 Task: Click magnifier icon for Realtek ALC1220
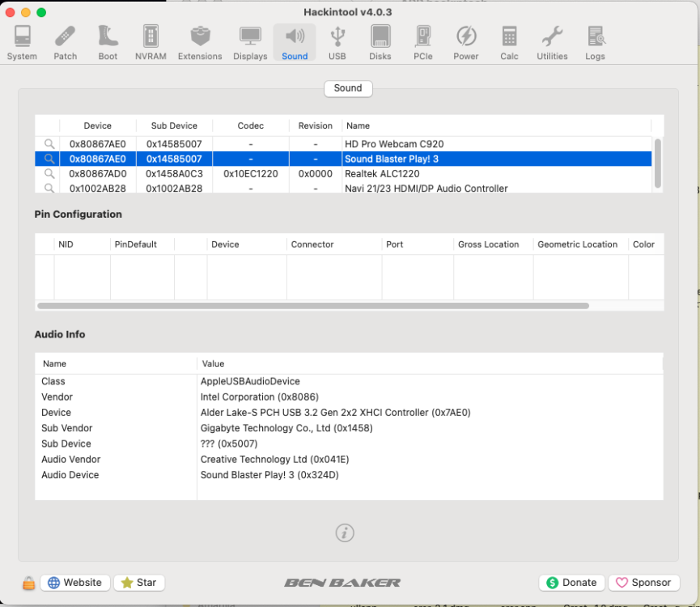click(49, 174)
